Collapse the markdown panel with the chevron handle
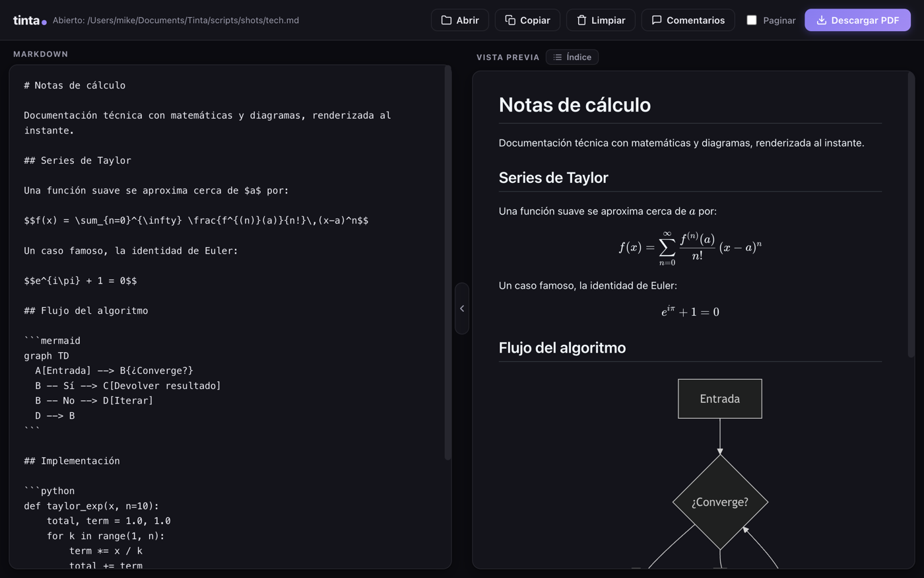Screen dimensions: 924x578 (462, 308)
